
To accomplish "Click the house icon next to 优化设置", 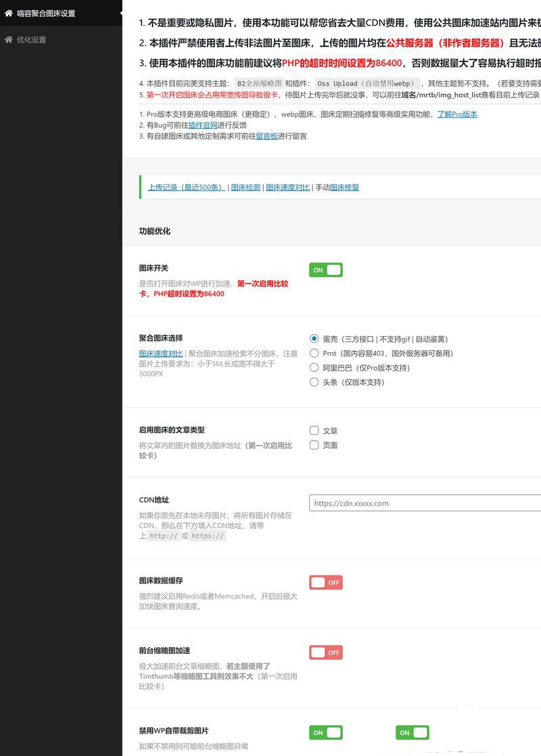I will point(8,40).
